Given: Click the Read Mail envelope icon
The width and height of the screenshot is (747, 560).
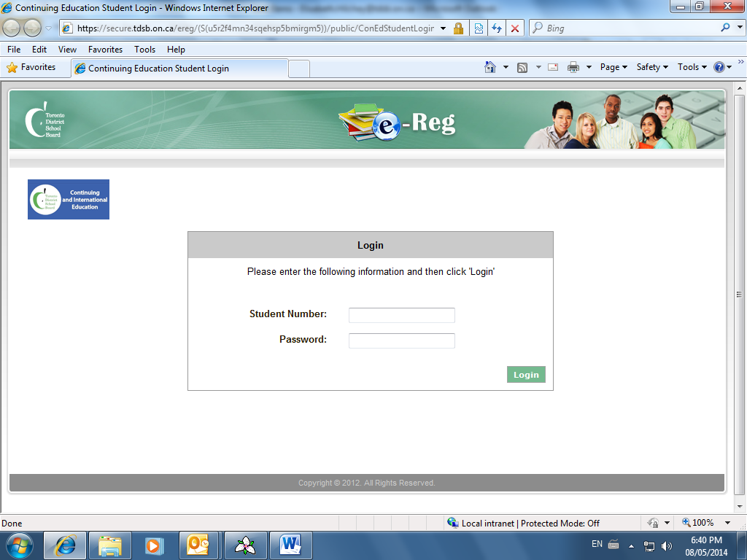Looking at the screenshot, I should (x=553, y=67).
